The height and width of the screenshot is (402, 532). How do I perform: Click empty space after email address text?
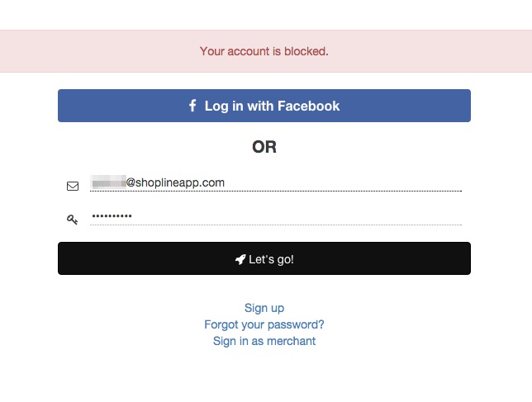[x=343, y=182]
